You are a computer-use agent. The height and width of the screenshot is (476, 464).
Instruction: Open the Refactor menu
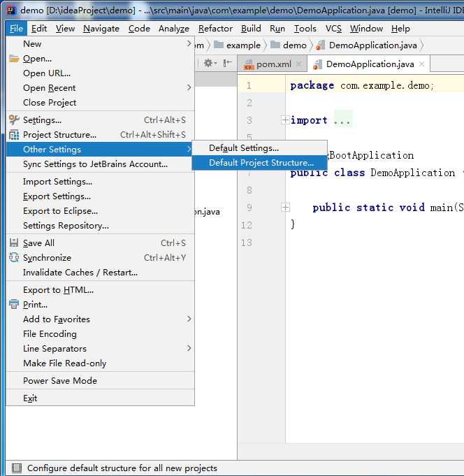215,29
